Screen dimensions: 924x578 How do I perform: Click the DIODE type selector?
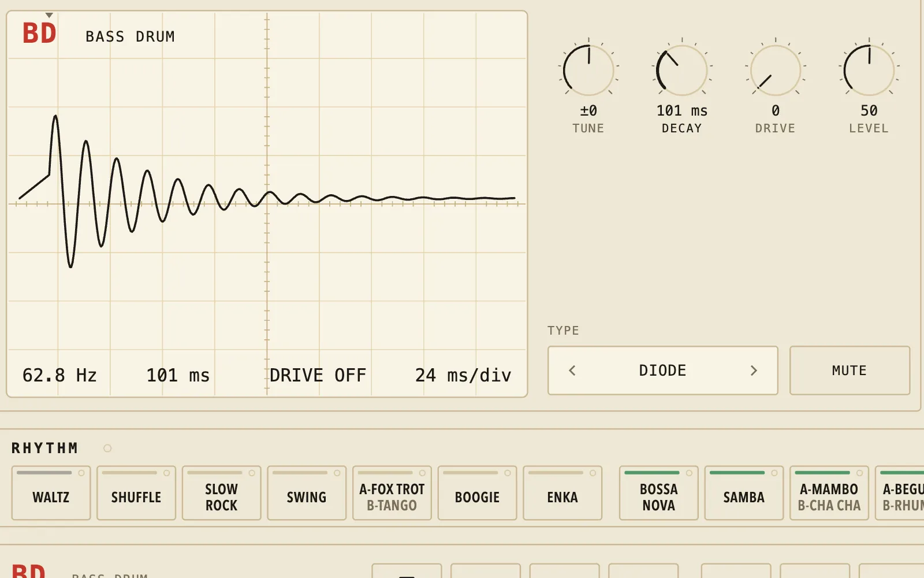point(662,370)
